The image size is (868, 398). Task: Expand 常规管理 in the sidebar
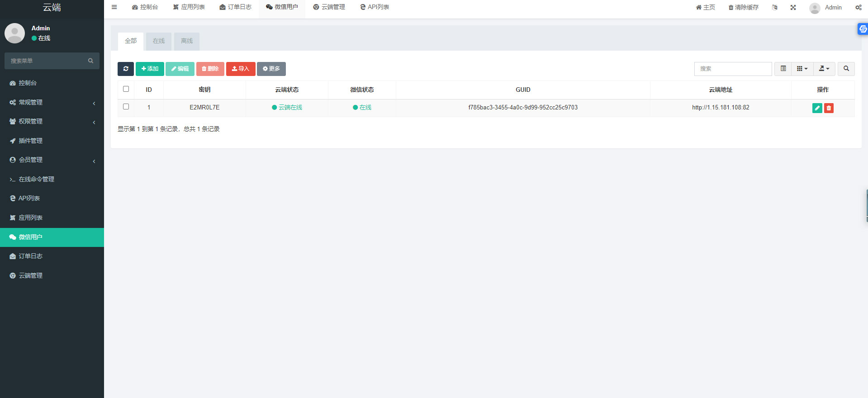(52, 103)
